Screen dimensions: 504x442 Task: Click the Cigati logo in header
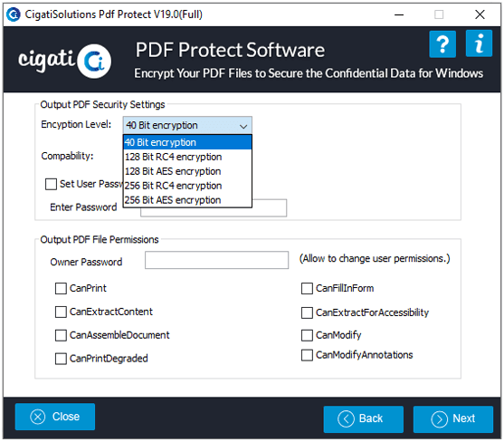65,61
